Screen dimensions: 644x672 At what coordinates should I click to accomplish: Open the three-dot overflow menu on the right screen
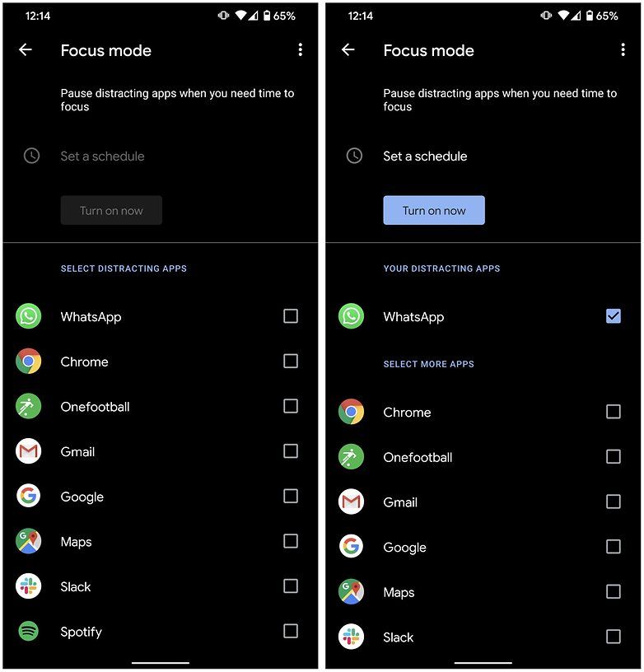[623, 49]
